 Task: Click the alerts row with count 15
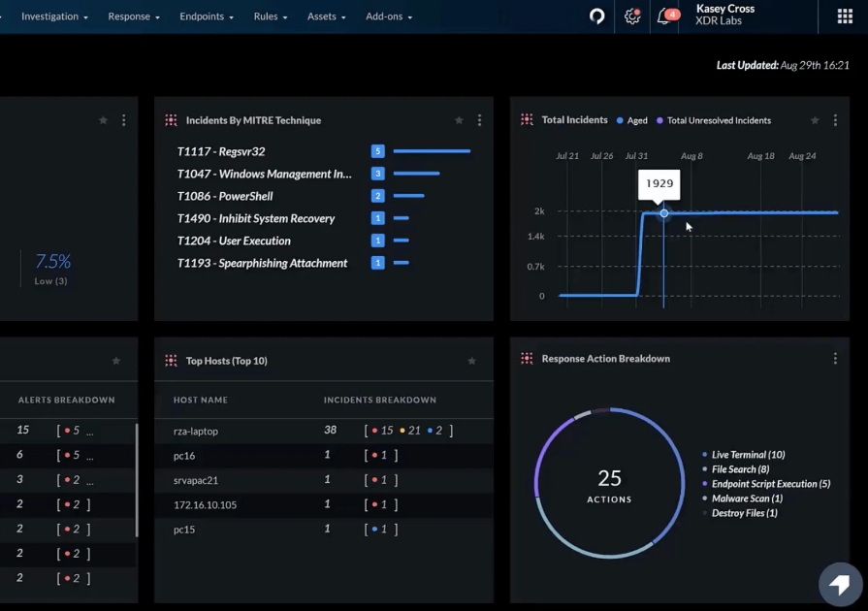[68, 430]
